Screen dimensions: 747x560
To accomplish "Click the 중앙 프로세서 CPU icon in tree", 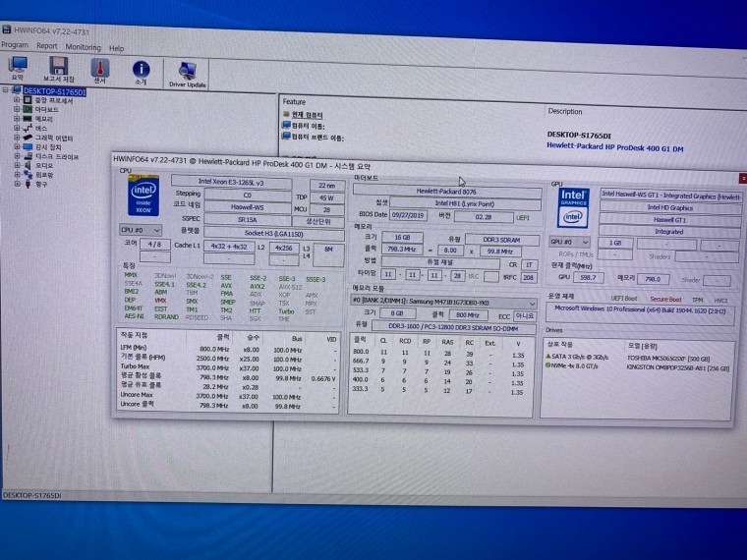I will pos(28,100).
